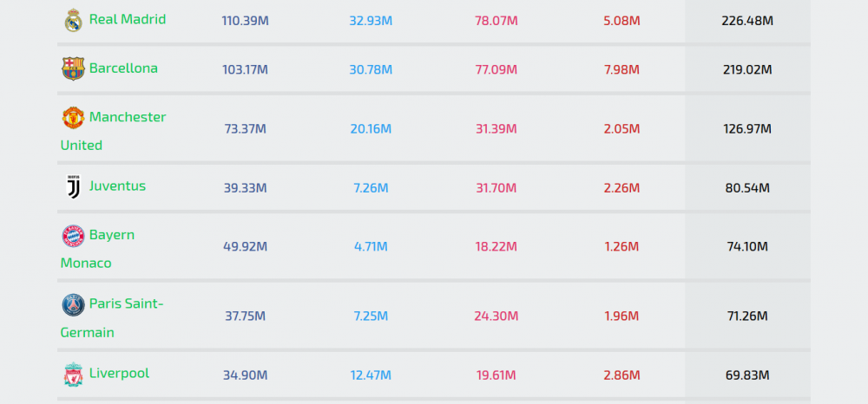Select Liverpool value 34.90M
Viewport: 868px width, 404px height.
[246, 375]
